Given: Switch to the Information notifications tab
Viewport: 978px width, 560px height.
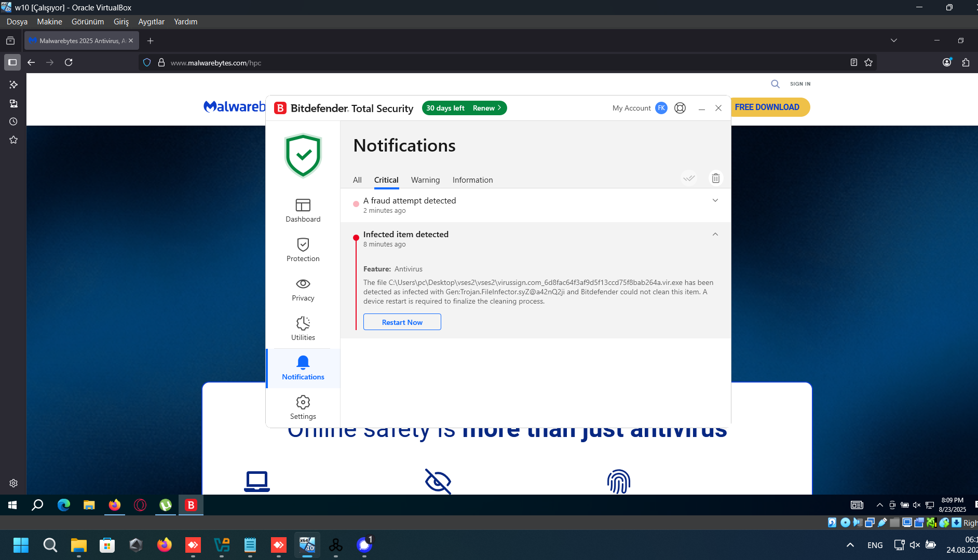Looking at the screenshot, I should [472, 180].
